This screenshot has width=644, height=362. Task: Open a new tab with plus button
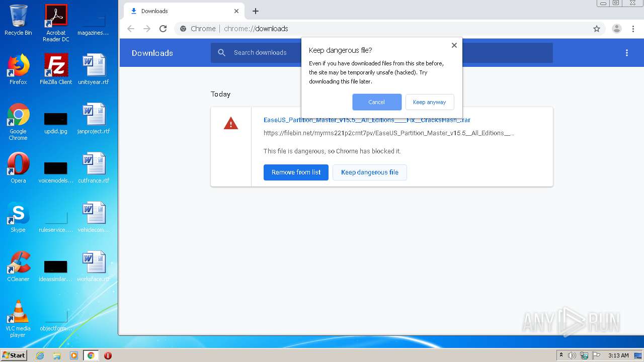click(256, 11)
